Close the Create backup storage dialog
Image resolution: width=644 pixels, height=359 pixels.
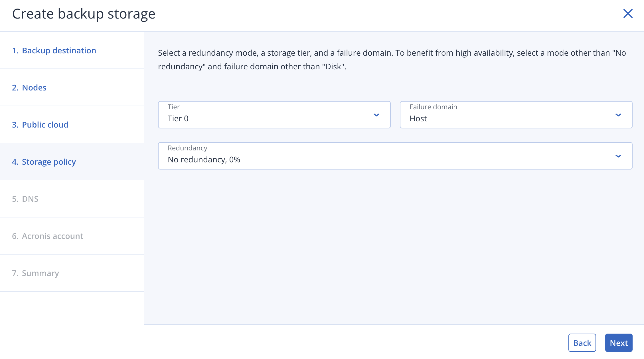point(628,13)
